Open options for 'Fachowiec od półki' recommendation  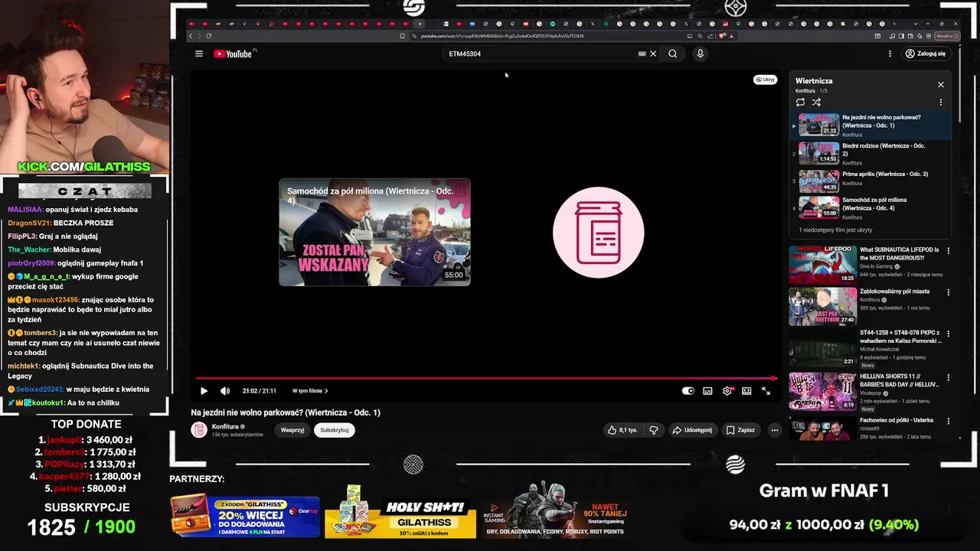(948, 421)
